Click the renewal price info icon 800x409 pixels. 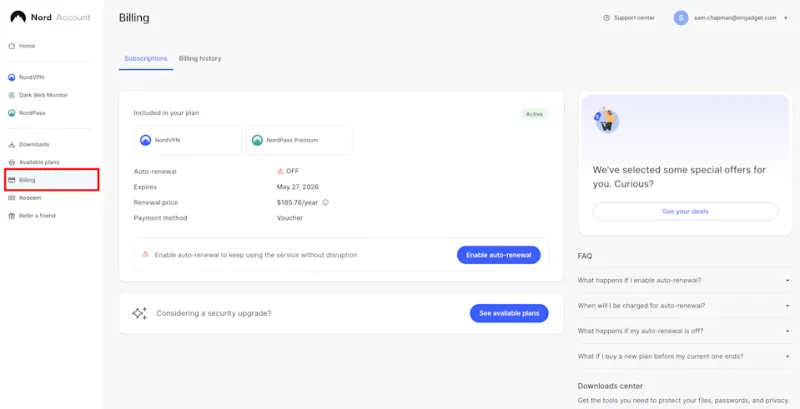tap(325, 202)
